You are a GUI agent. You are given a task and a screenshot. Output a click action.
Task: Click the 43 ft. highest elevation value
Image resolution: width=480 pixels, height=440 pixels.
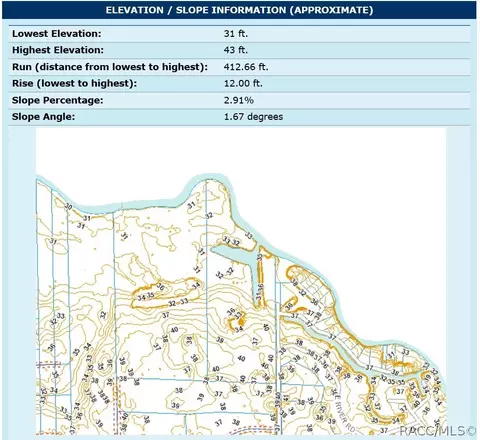pyautogui.click(x=236, y=50)
